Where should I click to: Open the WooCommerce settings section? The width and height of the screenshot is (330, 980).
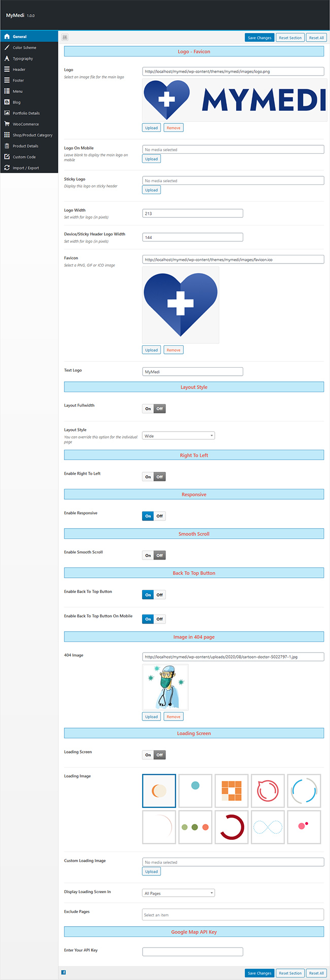pos(29,124)
